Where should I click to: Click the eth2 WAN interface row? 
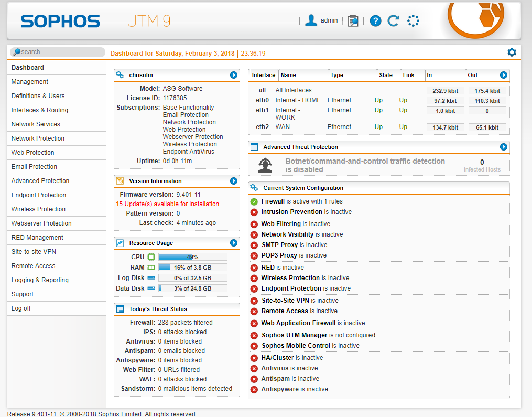click(x=379, y=127)
